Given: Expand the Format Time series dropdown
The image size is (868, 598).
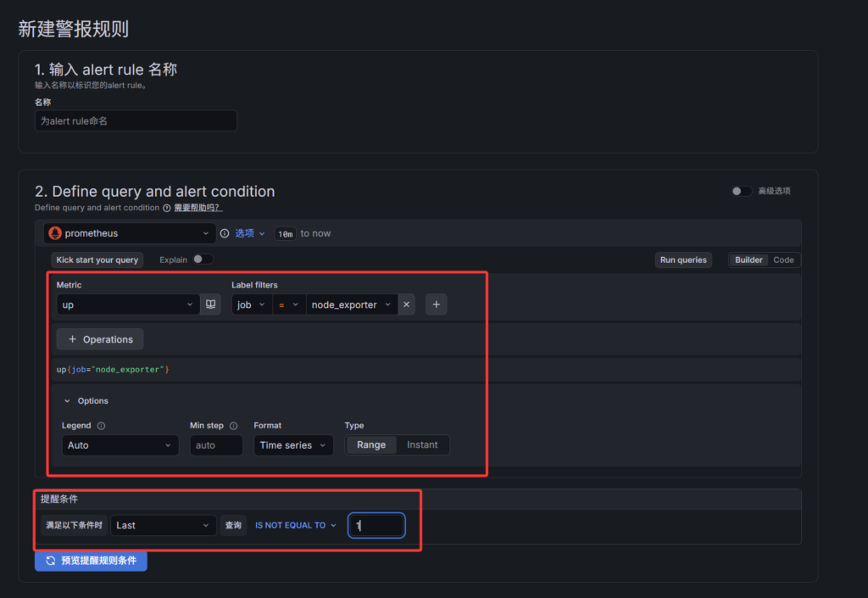Looking at the screenshot, I should 293,445.
